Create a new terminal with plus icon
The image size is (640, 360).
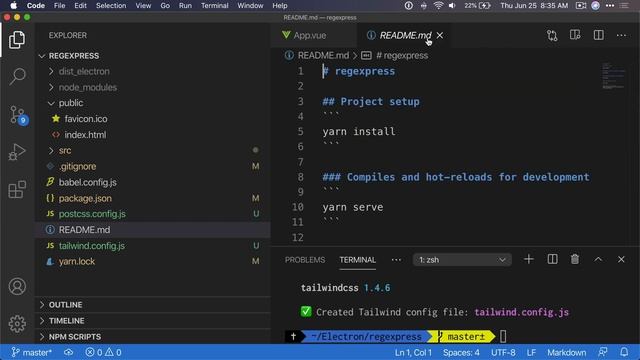click(x=529, y=259)
